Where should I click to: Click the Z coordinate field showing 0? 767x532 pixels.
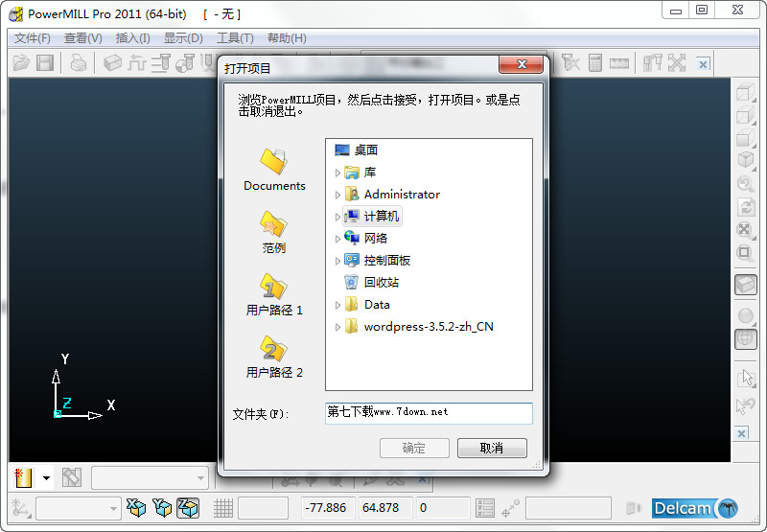[443, 508]
